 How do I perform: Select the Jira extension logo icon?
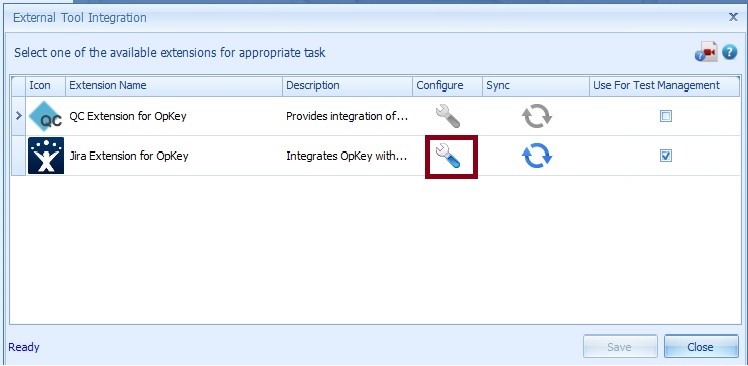point(46,156)
